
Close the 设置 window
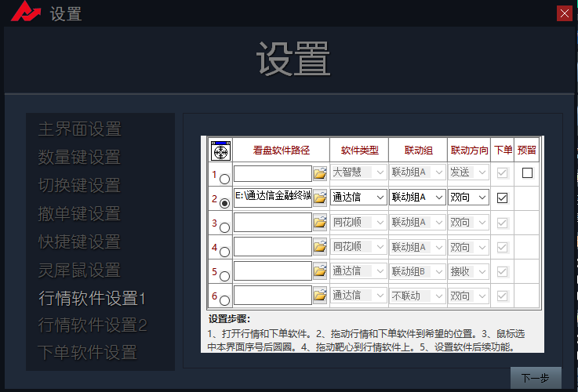point(565,13)
